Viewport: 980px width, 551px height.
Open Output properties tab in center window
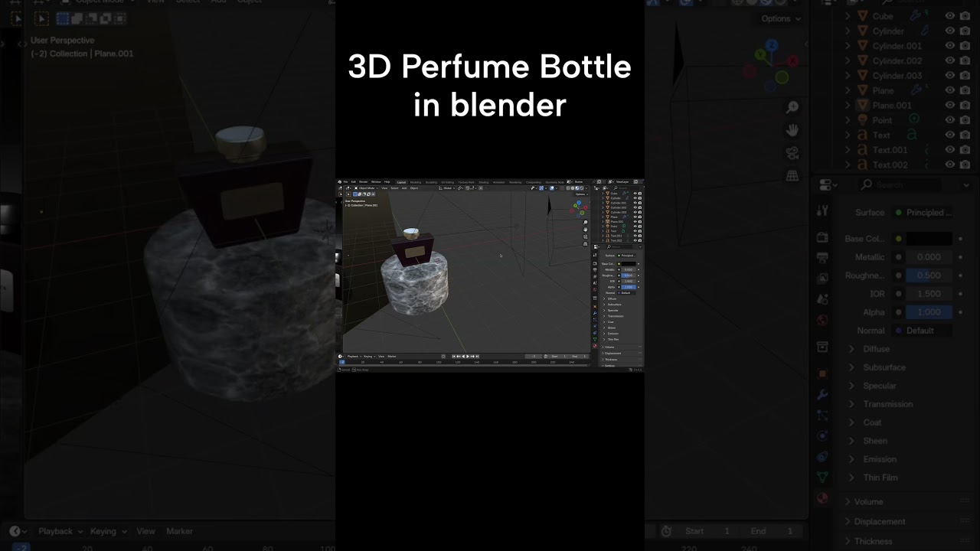[595, 269]
